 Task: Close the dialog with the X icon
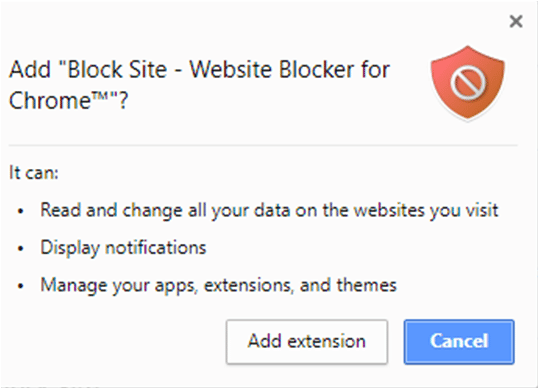[x=516, y=21]
